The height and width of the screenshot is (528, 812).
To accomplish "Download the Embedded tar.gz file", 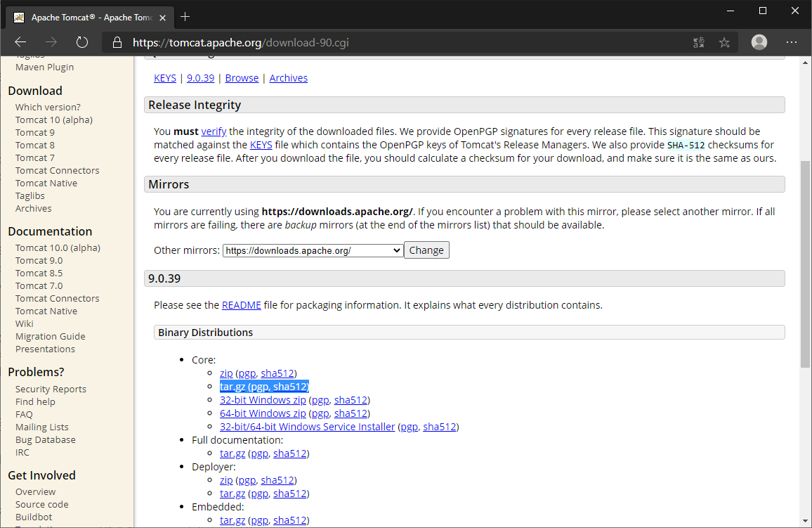I will [233, 520].
